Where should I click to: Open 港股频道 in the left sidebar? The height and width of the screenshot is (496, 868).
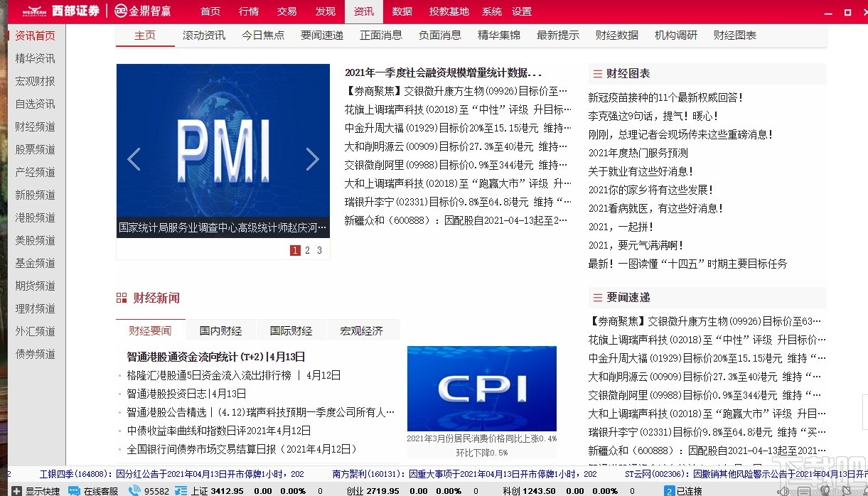(x=34, y=217)
